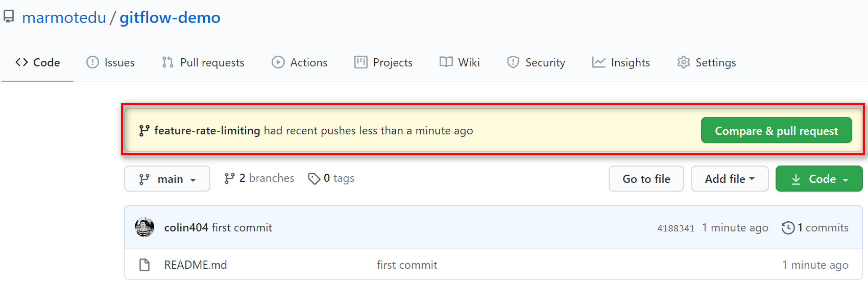Click the colin404 avatar image
Screen dimensions: 868x282
[144, 227]
